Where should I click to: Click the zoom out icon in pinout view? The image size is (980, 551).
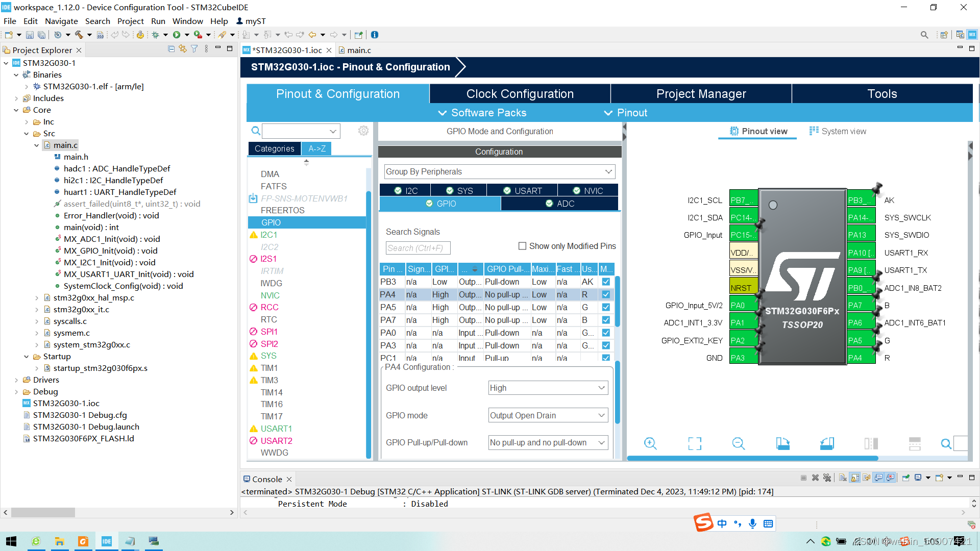pyautogui.click(x=739, y=443)
